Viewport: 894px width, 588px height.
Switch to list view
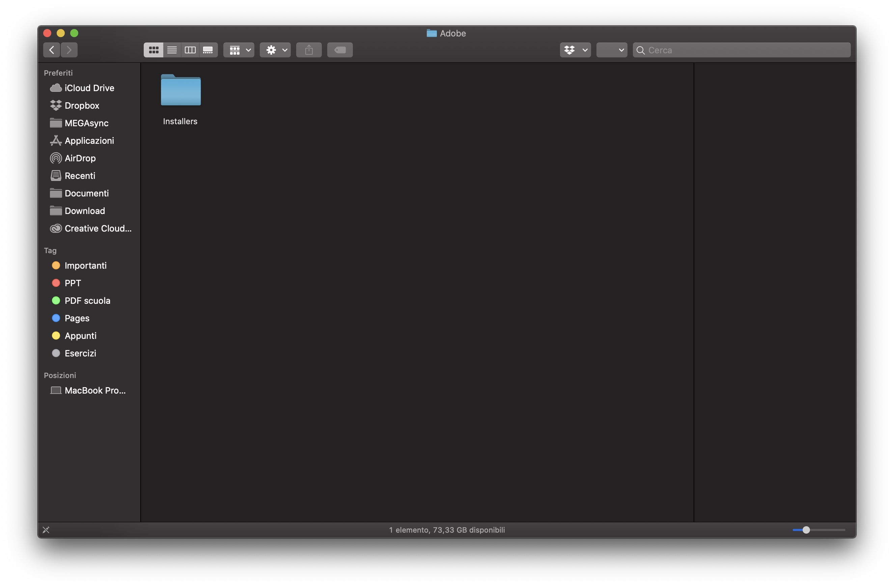tap(172, 50)
